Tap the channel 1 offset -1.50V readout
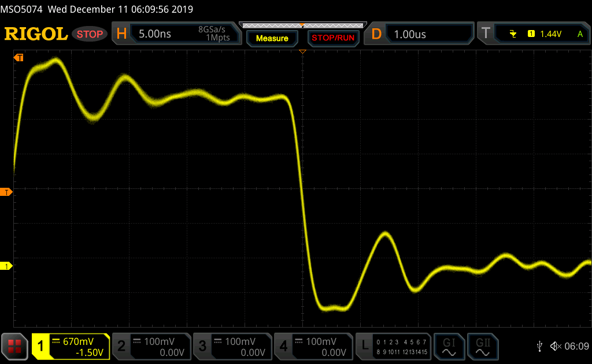Viewport: 592px width, 364px height. click(x=90, y=352)
